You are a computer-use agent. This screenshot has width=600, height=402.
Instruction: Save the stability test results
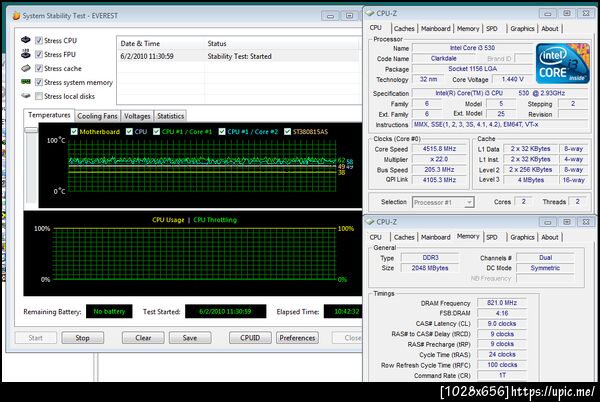[190, 338]
